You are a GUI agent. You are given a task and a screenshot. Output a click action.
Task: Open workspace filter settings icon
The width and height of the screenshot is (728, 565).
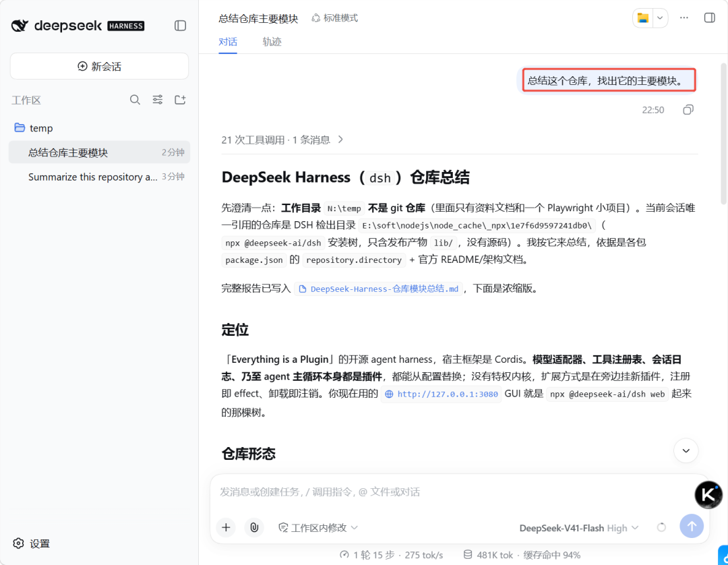tap(157, 100)
